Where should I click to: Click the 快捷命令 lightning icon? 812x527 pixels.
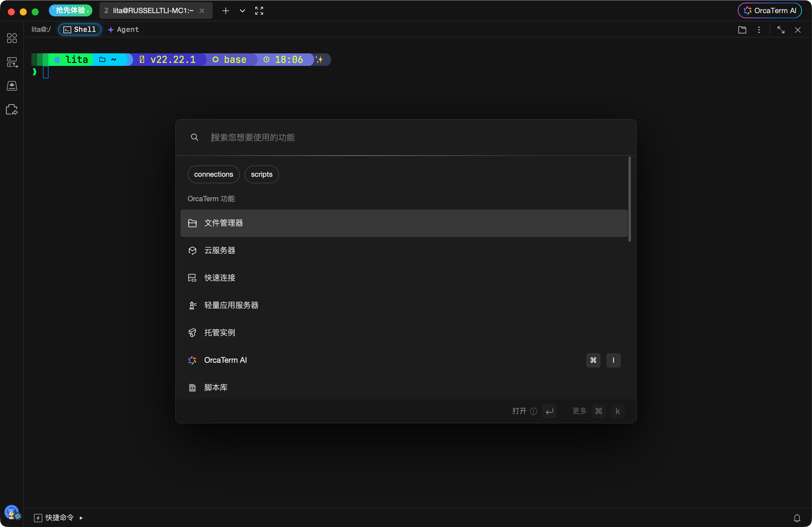point(38,518)
